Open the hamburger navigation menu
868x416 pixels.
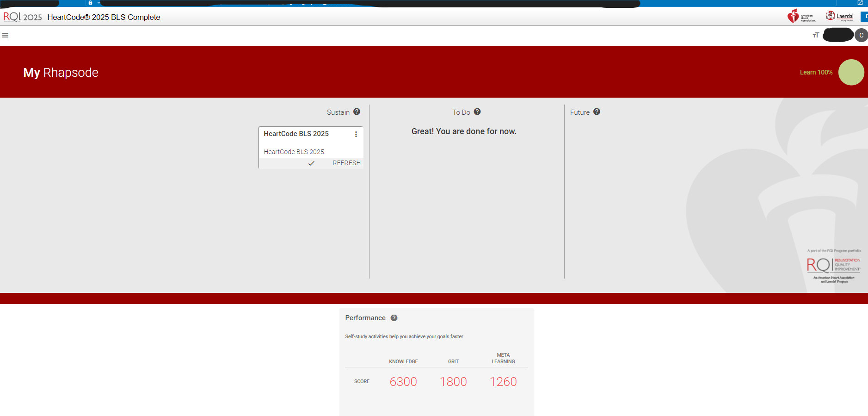pyautogui.click(x=5, y=35)
